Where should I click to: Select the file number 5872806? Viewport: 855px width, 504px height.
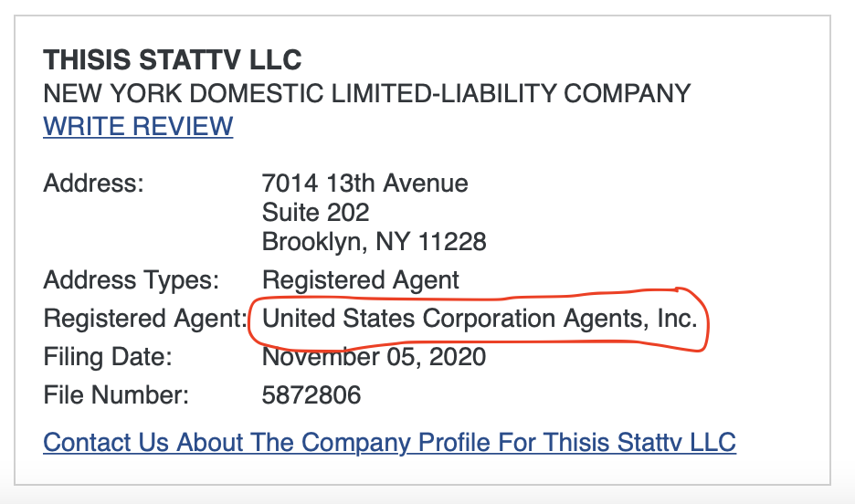[x=311, y=395]
